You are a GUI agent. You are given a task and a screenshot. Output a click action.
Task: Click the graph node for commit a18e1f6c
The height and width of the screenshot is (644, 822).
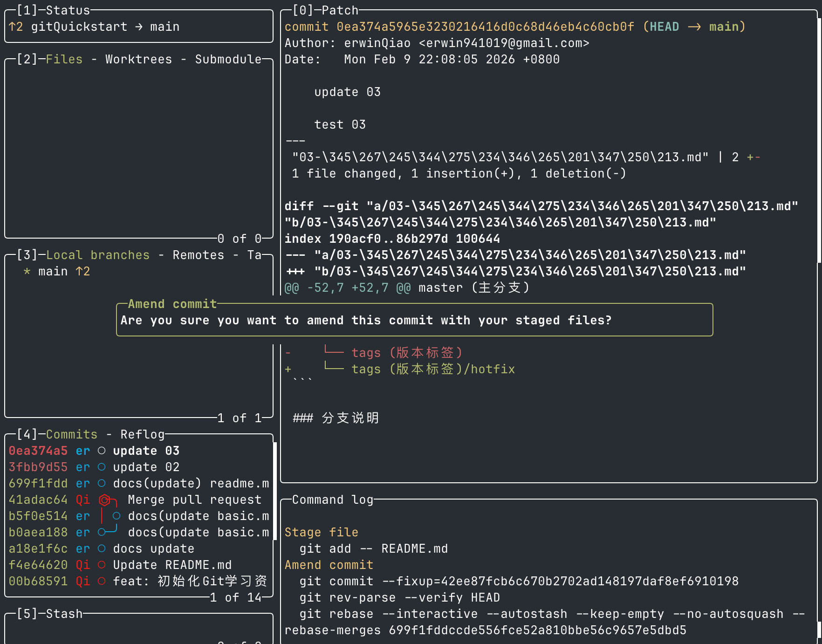[102, 548]
